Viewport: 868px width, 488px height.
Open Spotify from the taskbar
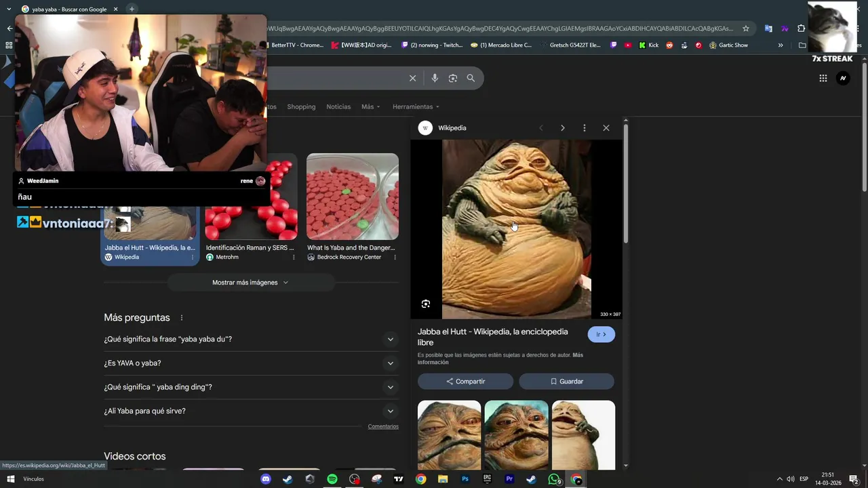[x=332, y=479]
